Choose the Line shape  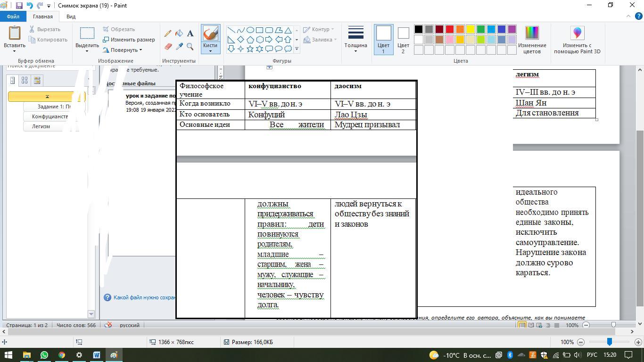[231, 30]
